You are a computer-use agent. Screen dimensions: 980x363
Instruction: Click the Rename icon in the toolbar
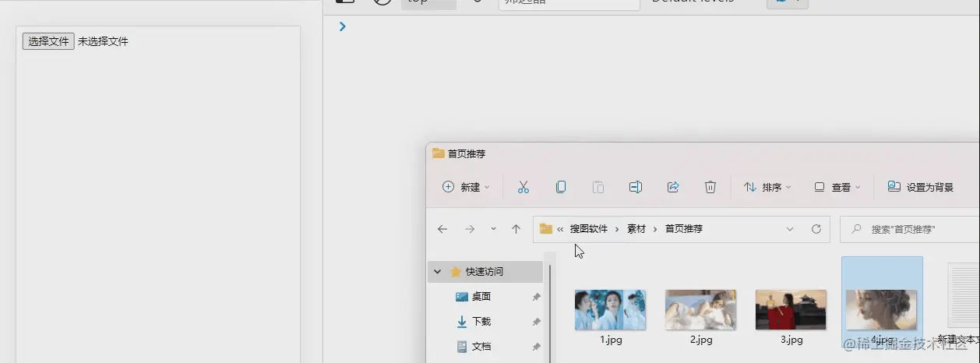coord(636,187)
